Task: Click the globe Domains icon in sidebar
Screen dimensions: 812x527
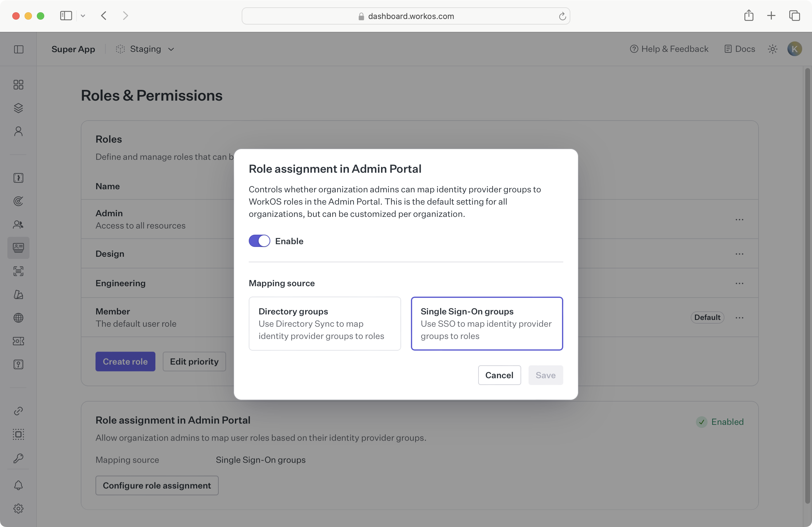Action: (x=18, y=318)
